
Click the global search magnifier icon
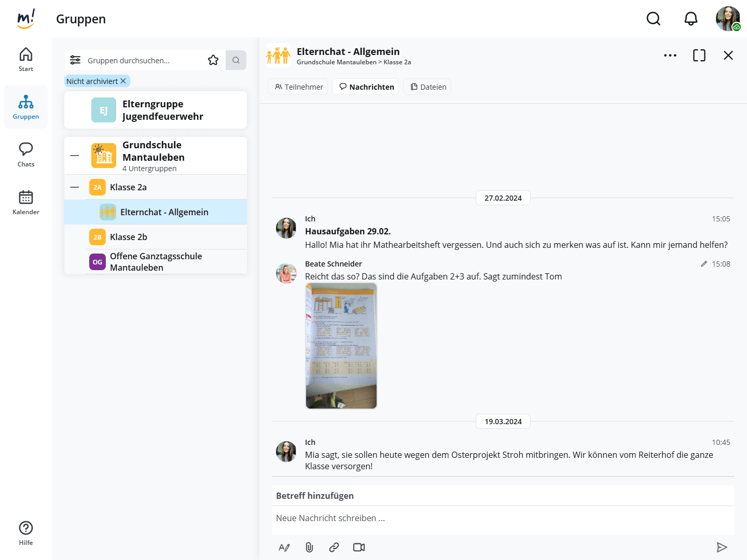coord(653,19)
